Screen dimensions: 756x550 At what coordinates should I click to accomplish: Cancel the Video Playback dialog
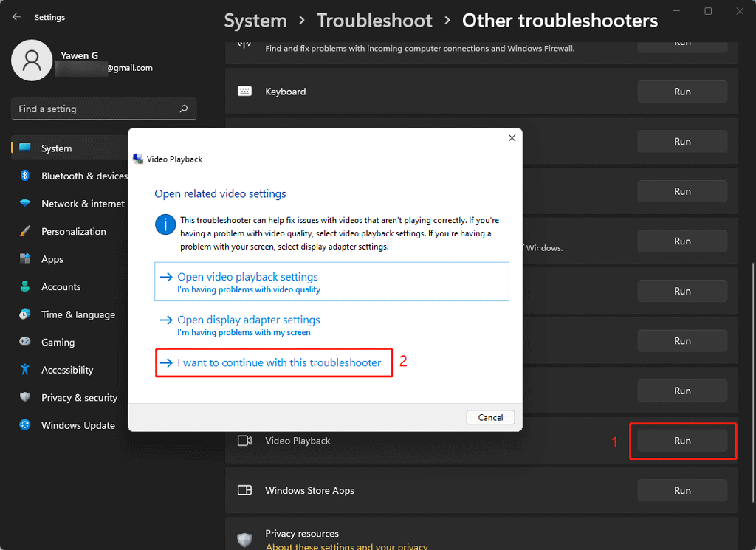pyautogui.click(x=490, y=417)
